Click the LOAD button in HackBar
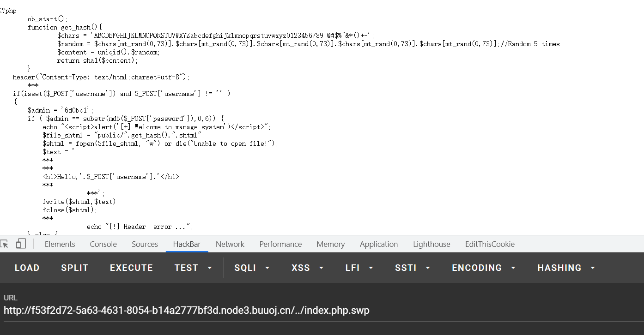This screenshot has width=644, height=335. pyautogui.click(x=27, y=268)
